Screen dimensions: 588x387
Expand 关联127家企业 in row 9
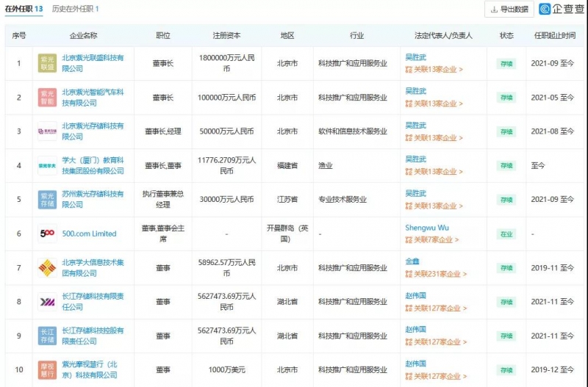tap(436, 341)
